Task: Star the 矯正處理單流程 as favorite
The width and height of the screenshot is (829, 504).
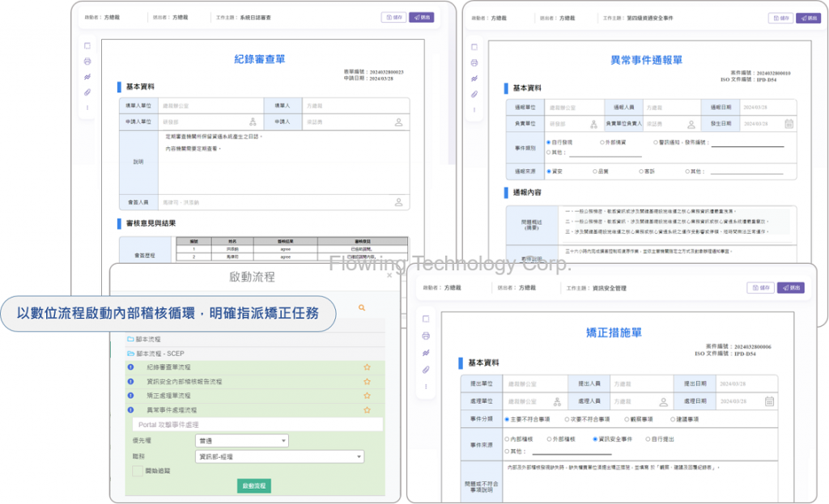Action: (367, 396)
